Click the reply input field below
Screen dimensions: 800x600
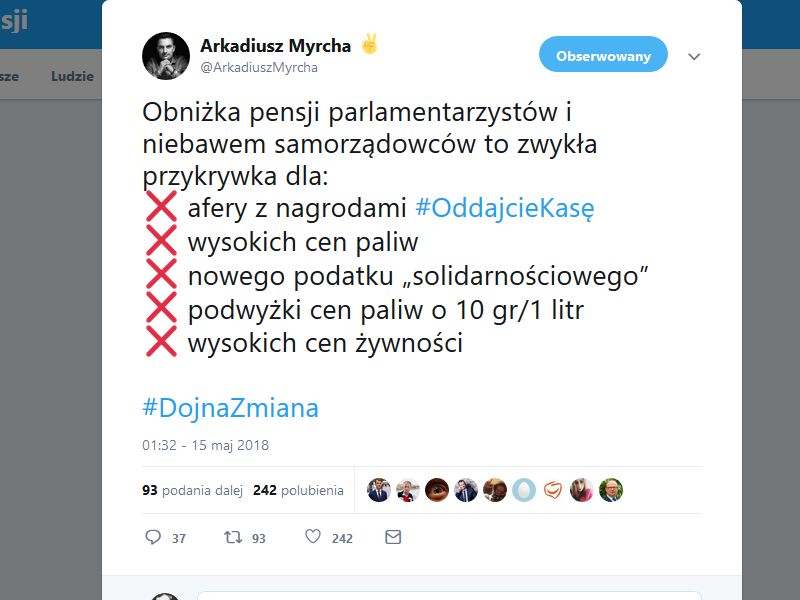[449, 596]
